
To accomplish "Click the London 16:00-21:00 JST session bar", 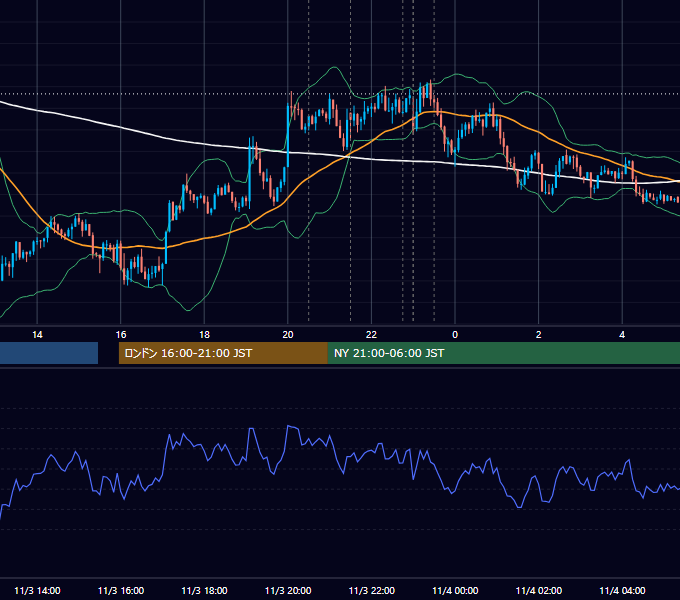I will [x=223, y=353].
